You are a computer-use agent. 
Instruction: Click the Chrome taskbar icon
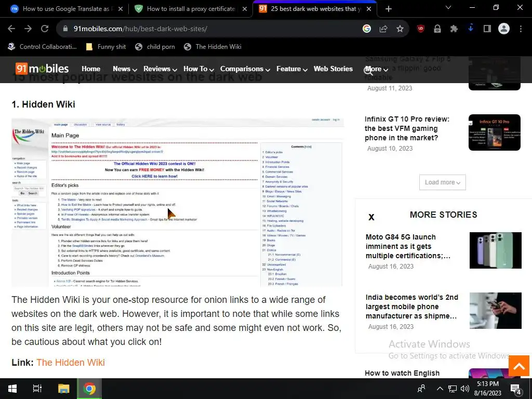pyautogui.click(x=89, y=389)
